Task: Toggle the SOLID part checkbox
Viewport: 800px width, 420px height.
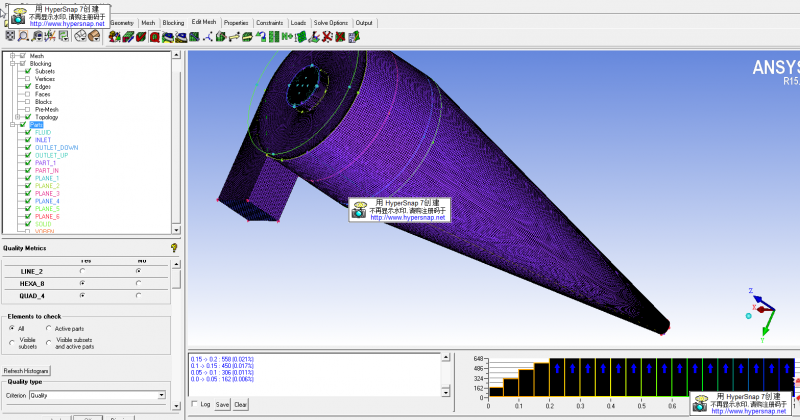Action: [28, 224]
